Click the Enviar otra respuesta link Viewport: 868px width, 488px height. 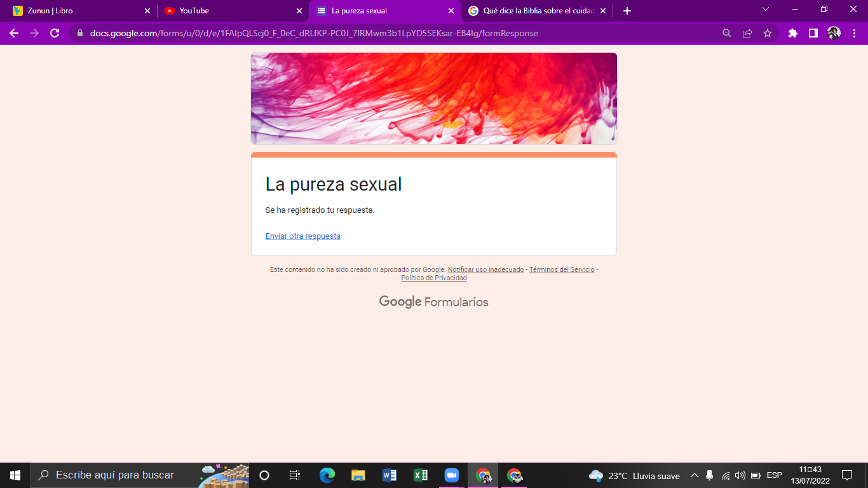302,236
